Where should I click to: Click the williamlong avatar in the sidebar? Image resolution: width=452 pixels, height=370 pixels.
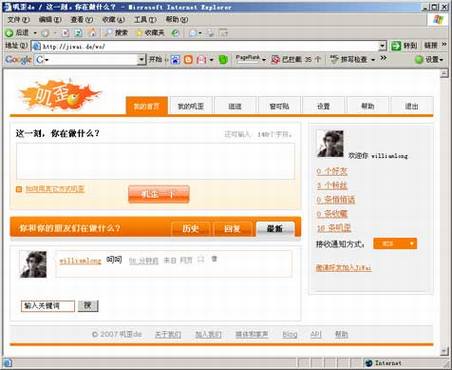click(x=330, y=144)
